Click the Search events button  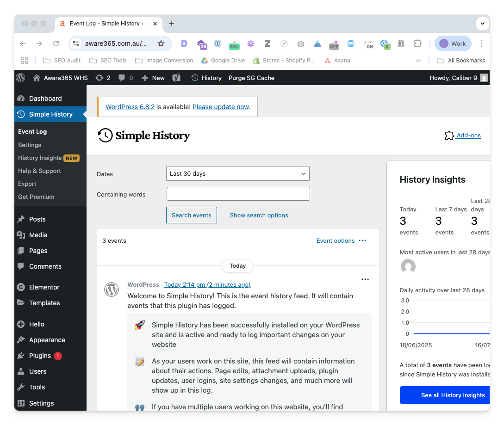pos(191,215)
